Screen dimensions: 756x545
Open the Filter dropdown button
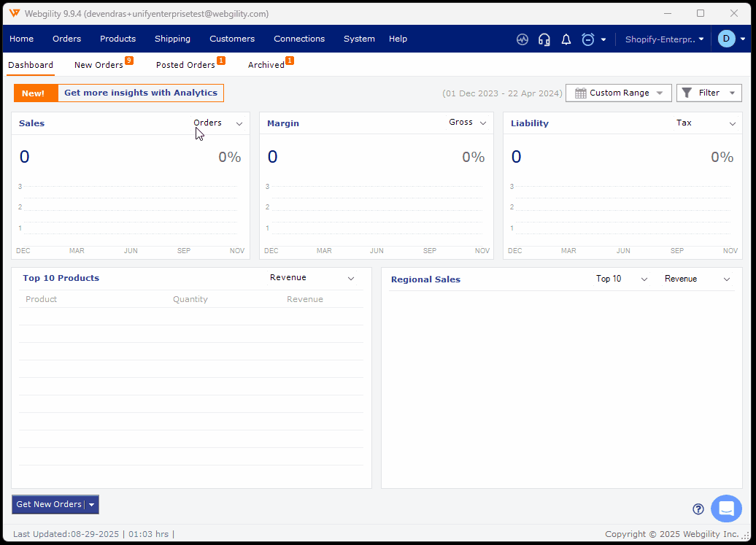[709, 93]
